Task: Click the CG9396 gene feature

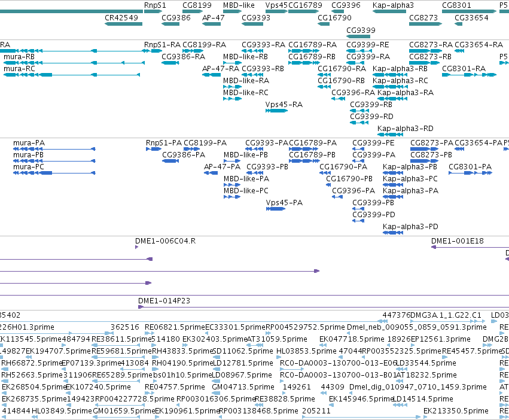Action: [337, 11]
